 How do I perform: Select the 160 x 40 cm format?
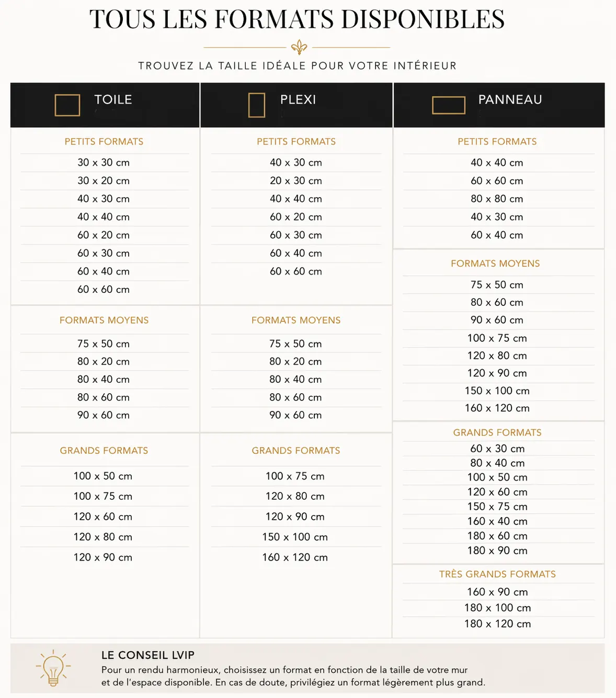pos(497,521)
